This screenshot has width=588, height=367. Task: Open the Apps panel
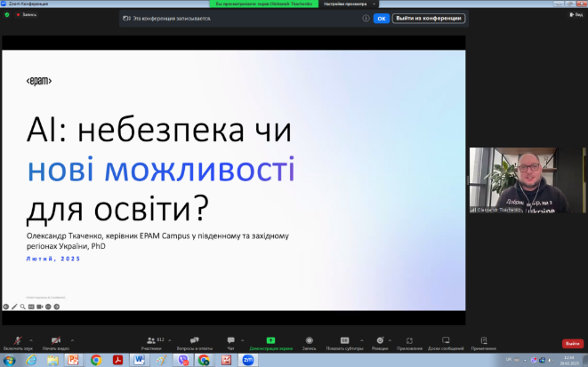click(409, 341)
